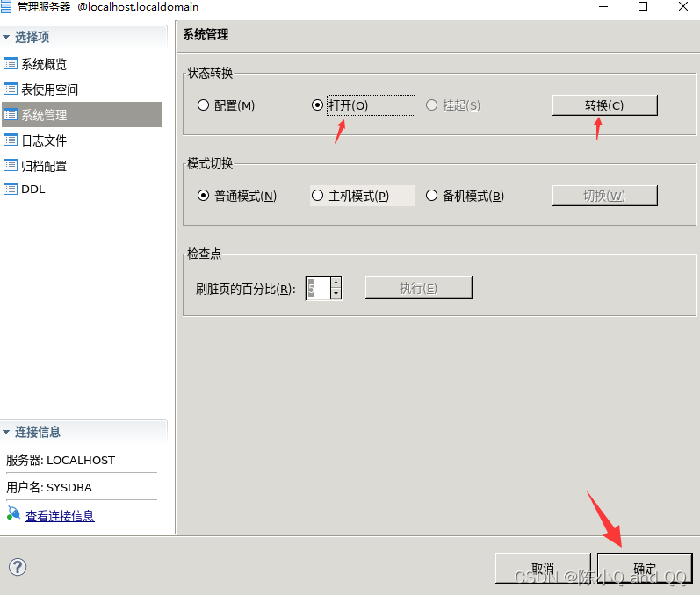This screenshot has height=595, width=700.
Task: Click the 表使用空间 list icon
Action: click(11, 90)
